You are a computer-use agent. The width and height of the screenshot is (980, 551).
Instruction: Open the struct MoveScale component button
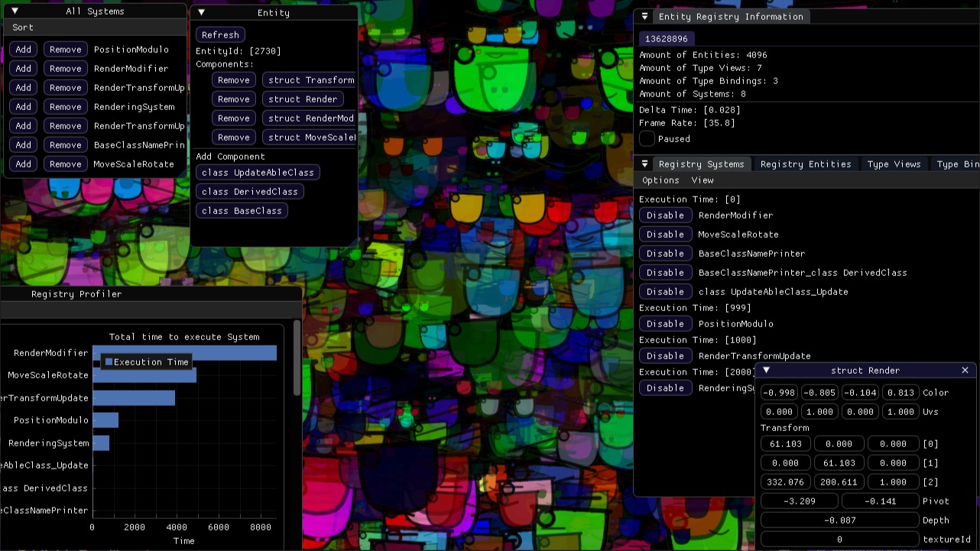[x=310, y=137]
